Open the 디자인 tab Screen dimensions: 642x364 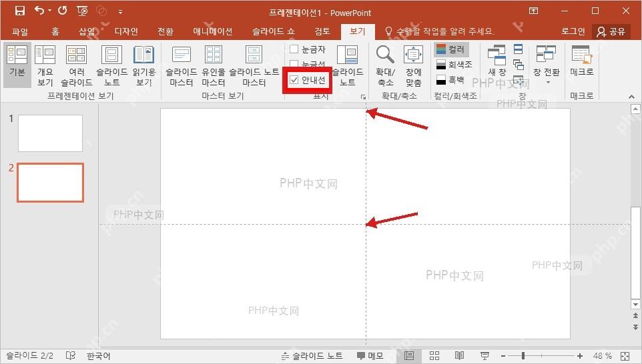[x=126, y=31]
